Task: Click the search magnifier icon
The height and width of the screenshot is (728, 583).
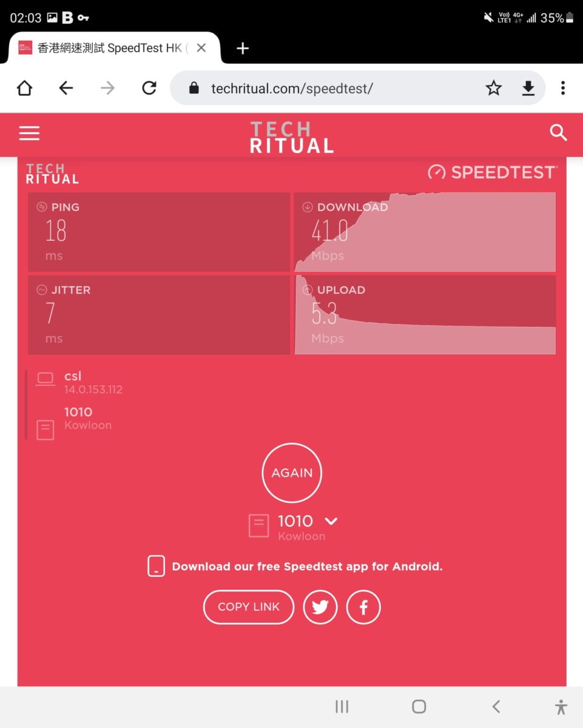Action: (x=558, y=133)
